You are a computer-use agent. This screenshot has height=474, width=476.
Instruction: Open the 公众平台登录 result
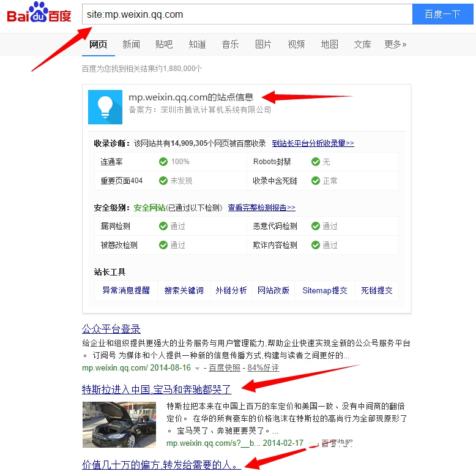[x=111, y=329]
